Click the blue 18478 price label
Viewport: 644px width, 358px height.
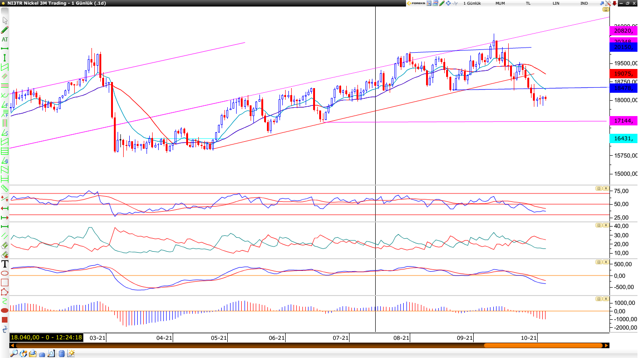pos(623,88)
